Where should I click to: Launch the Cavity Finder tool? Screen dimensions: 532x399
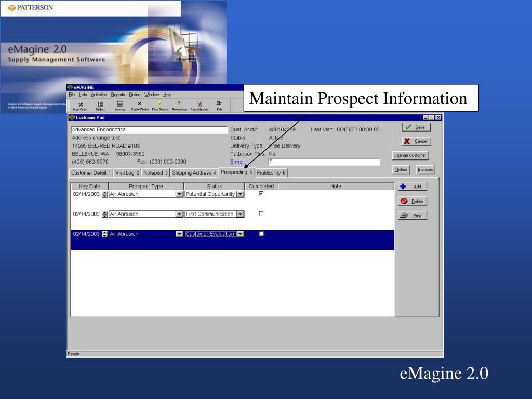pos(140,106)
